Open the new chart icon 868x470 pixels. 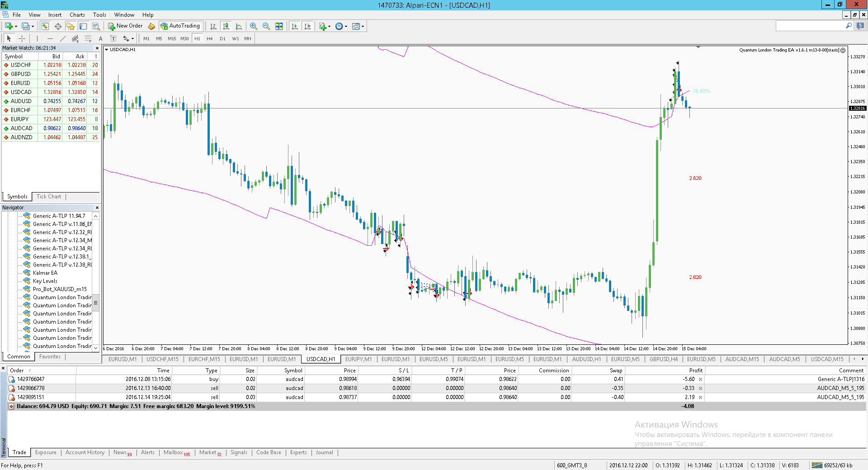click(9, 26)
